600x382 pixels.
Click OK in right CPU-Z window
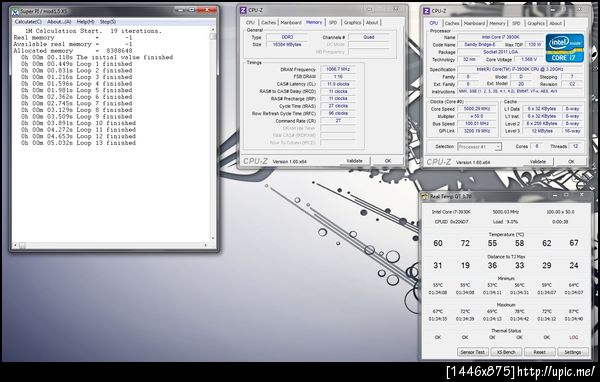[x=571, y=162]
